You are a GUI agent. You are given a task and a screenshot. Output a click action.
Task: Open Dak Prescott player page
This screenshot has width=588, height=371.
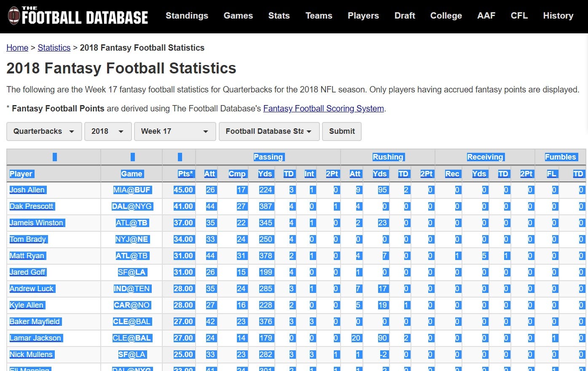32,206
